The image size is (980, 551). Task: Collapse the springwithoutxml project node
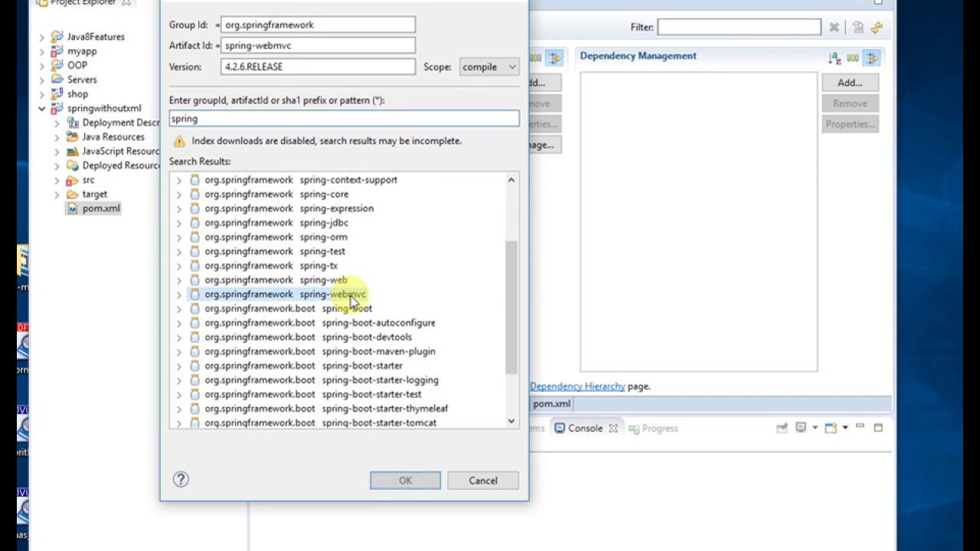(42, 109)
